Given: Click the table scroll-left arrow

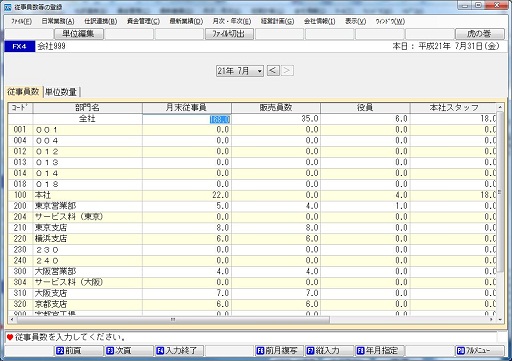Looking at the screenshot, I should [12, 320].
